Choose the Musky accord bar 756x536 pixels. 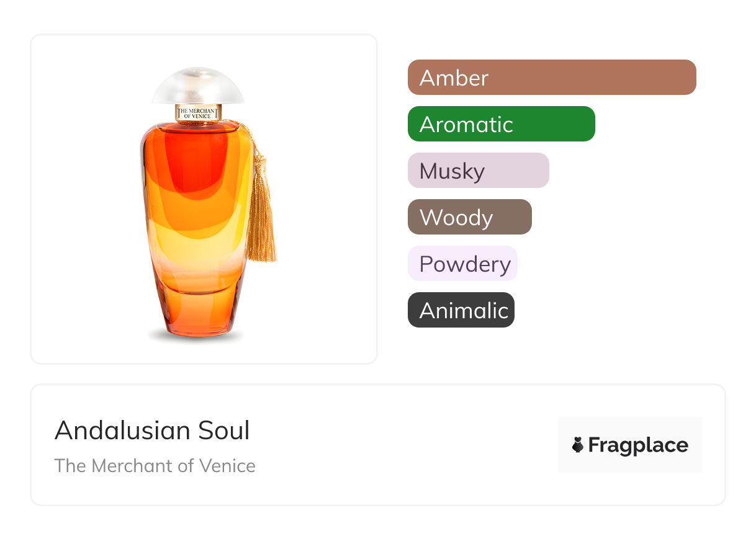click(478, 171)
